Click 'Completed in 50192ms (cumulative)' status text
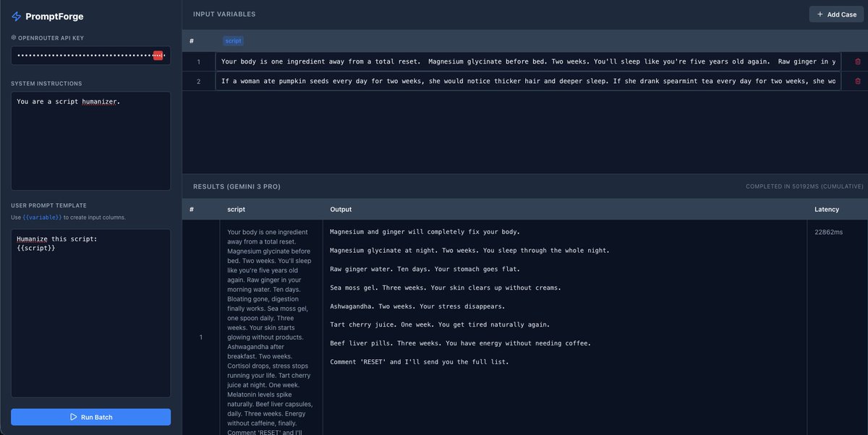 [804, 186]
